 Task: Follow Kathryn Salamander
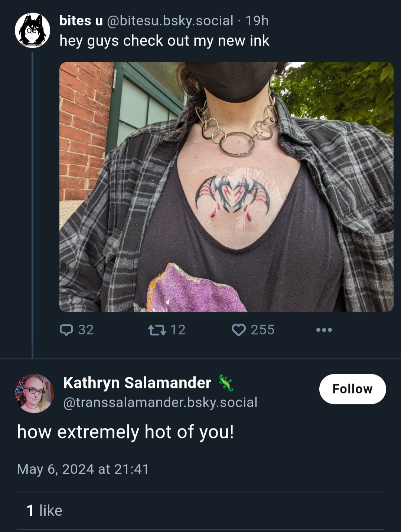(352, 389)
